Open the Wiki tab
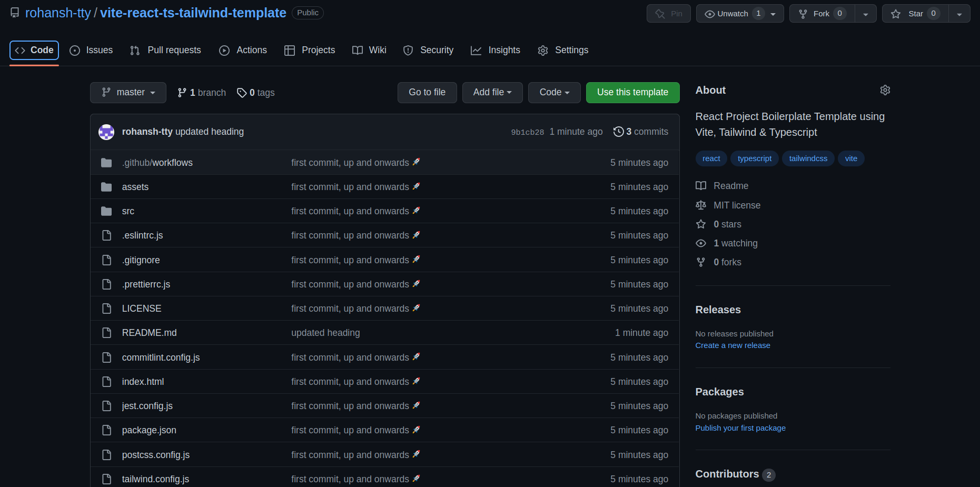This screenshot has width=980, height=487. tap(369, 50)
